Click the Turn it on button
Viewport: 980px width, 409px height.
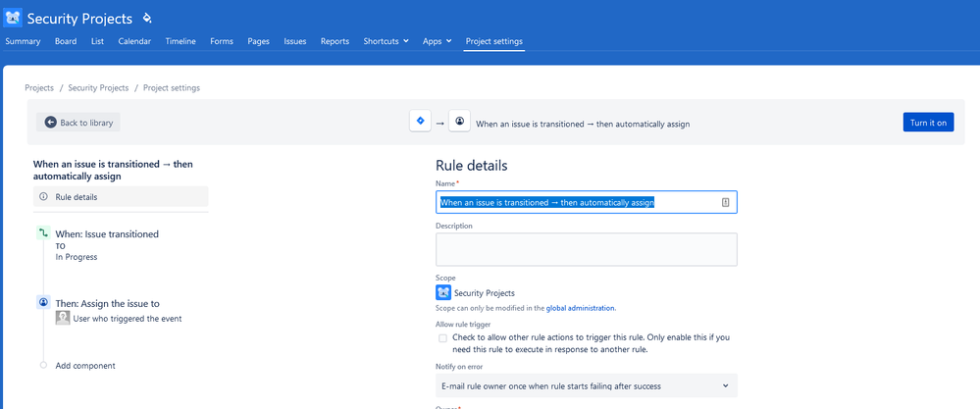[928, 123]
